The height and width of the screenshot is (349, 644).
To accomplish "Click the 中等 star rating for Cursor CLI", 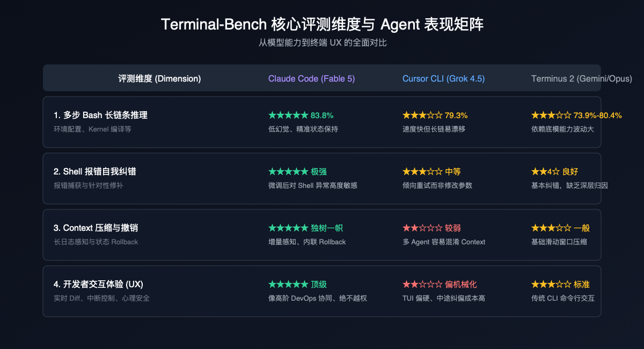I will click(431, 172).
